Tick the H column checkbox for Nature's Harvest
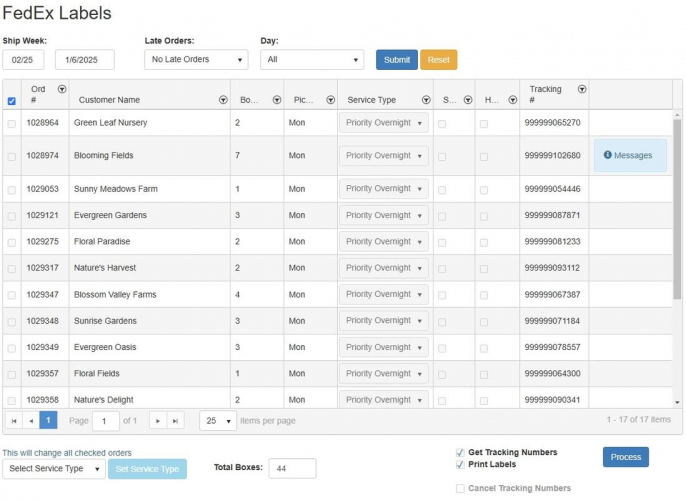686x500 pixels. 484,269
